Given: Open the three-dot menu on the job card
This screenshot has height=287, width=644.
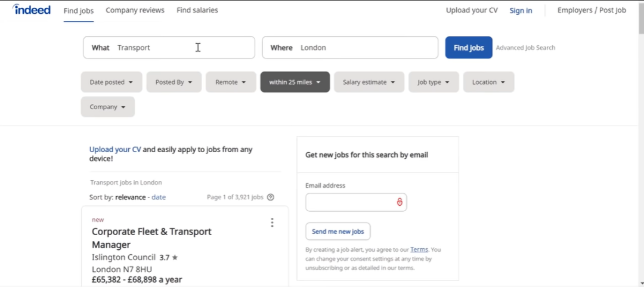Looking at the screenshot, I should [x=272, y=223].
